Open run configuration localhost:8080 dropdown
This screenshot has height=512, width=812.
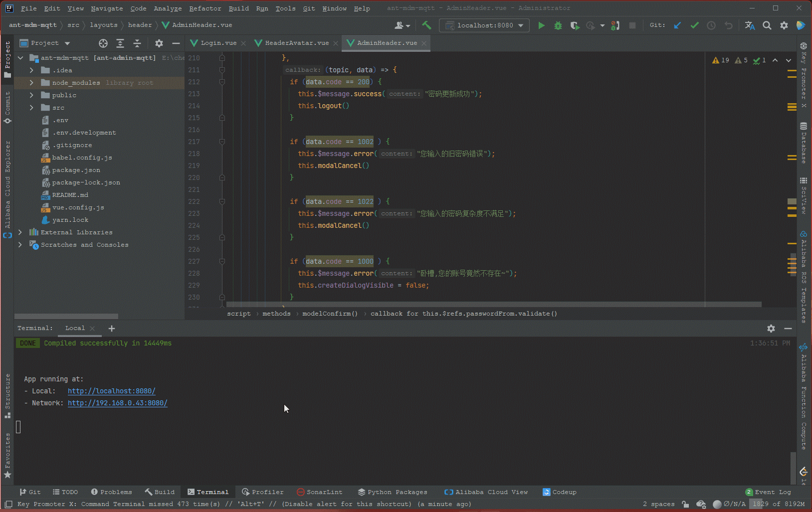tap(484, 25)
